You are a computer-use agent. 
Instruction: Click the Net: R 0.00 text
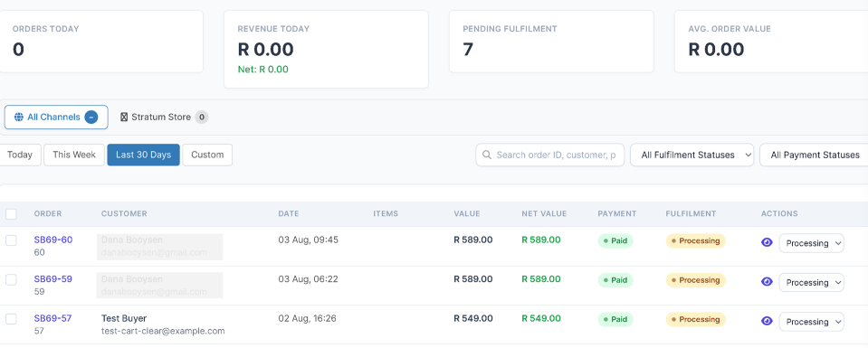click(263, 70)
